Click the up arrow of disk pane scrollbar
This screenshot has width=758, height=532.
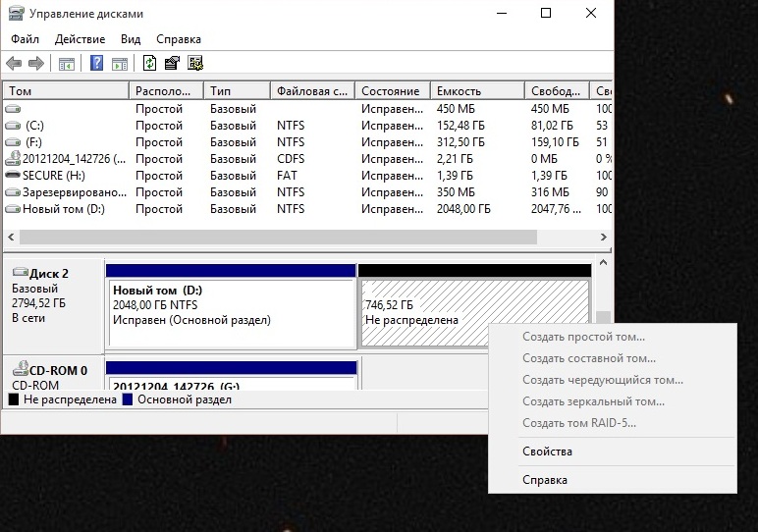coord(603,263)
